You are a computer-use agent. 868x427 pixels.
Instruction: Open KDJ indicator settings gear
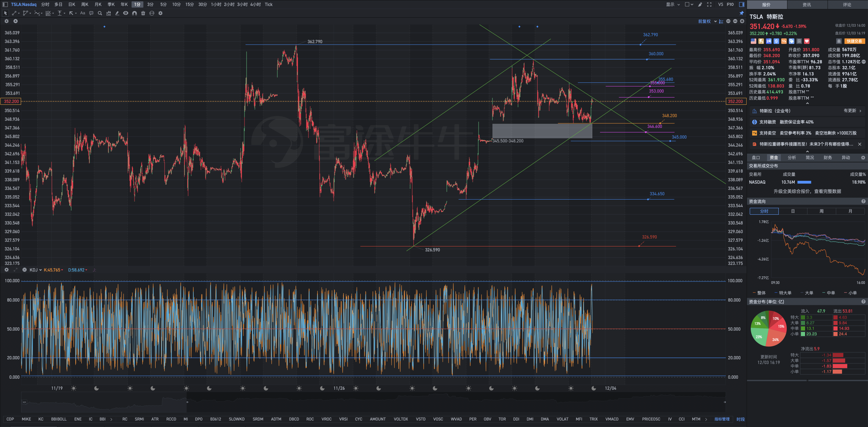[x=6, y=270]
